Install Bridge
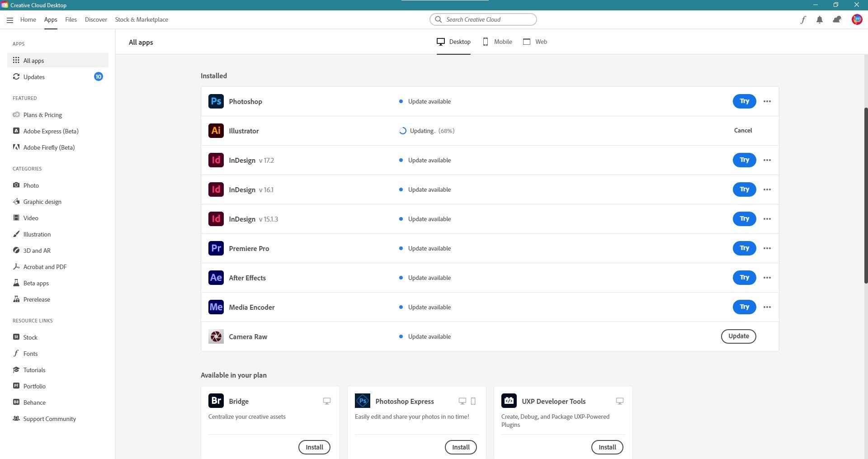868x459 pixels. [314, 447]
